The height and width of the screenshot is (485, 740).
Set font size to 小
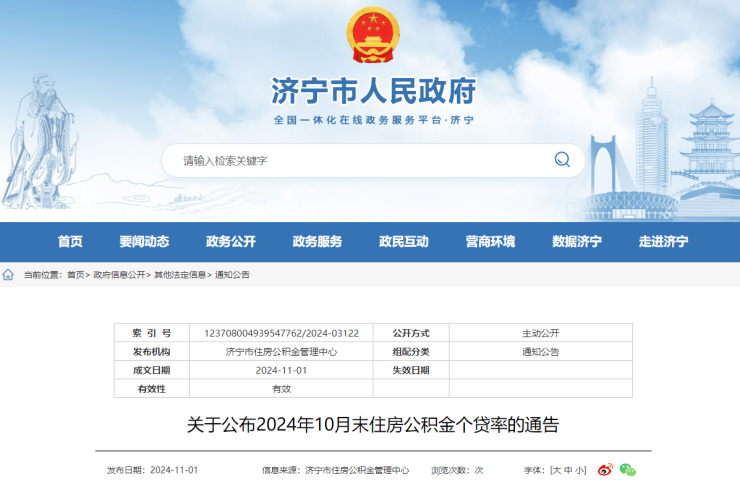580,470
